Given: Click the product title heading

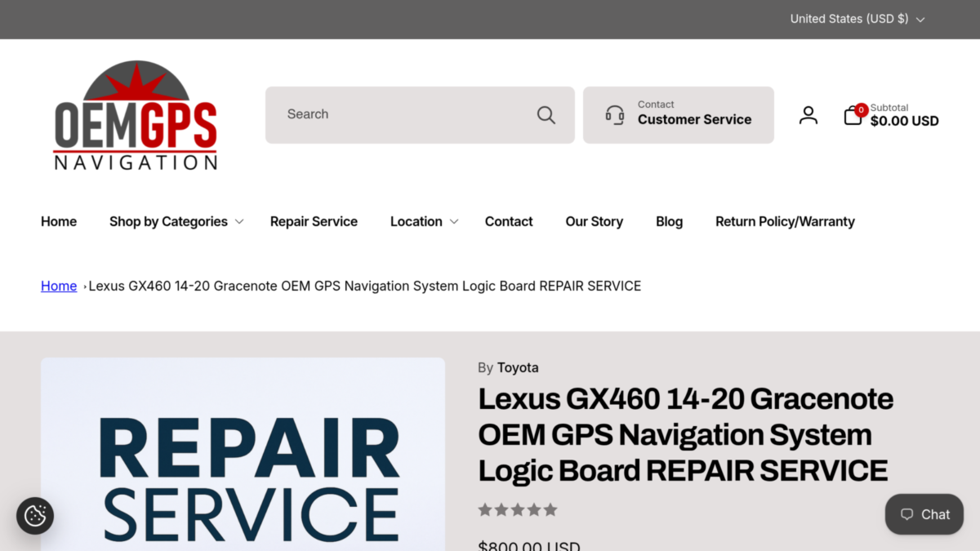Looking at the screenshot, I should click(x=686, y=434).
